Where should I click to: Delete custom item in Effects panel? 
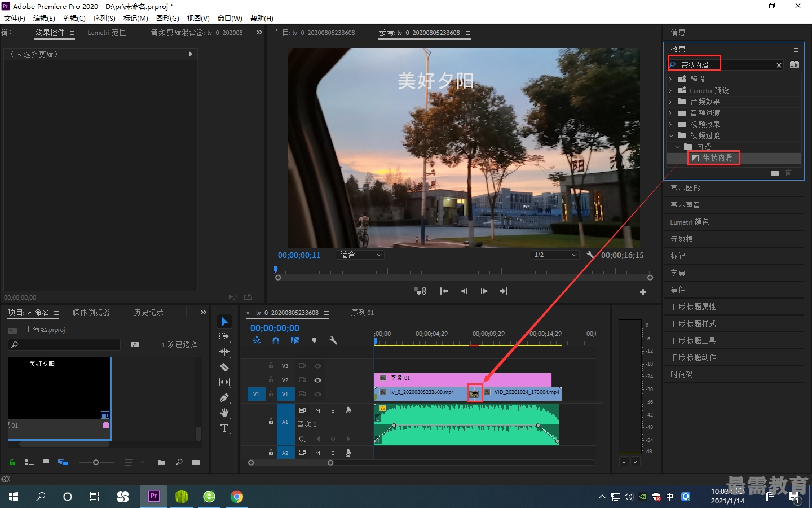[x=789, y=173]
